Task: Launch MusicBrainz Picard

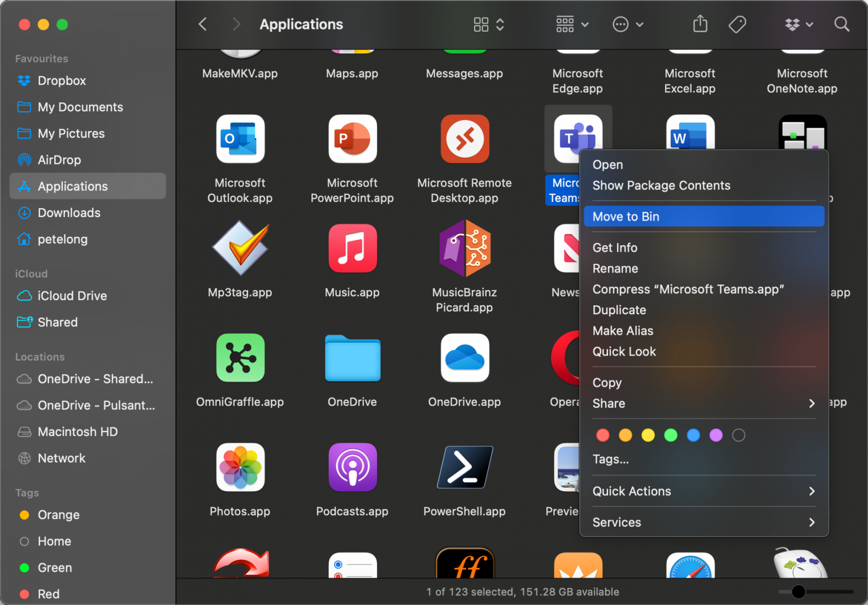Action: [x=465, y=248]
